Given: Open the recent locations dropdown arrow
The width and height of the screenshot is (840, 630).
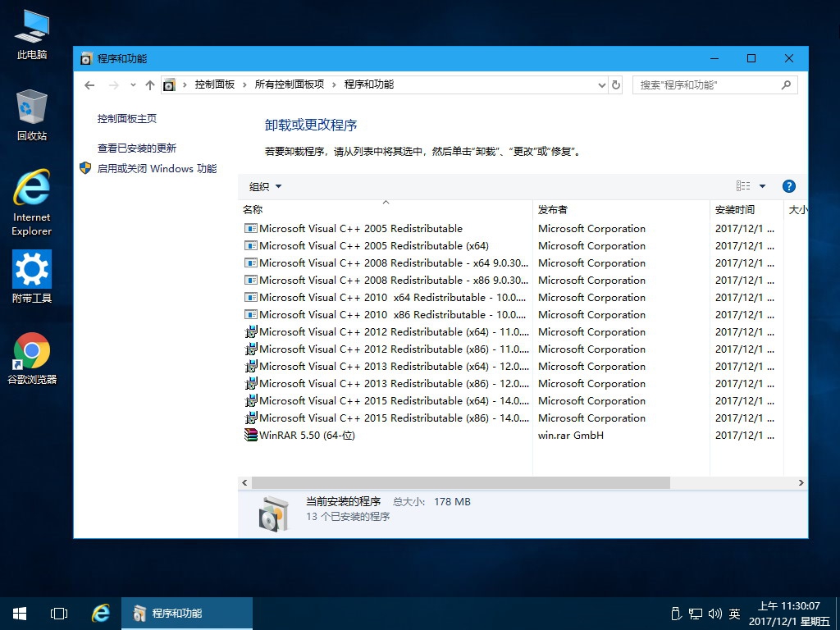Looking at the screenshot, I should (133, 84).
